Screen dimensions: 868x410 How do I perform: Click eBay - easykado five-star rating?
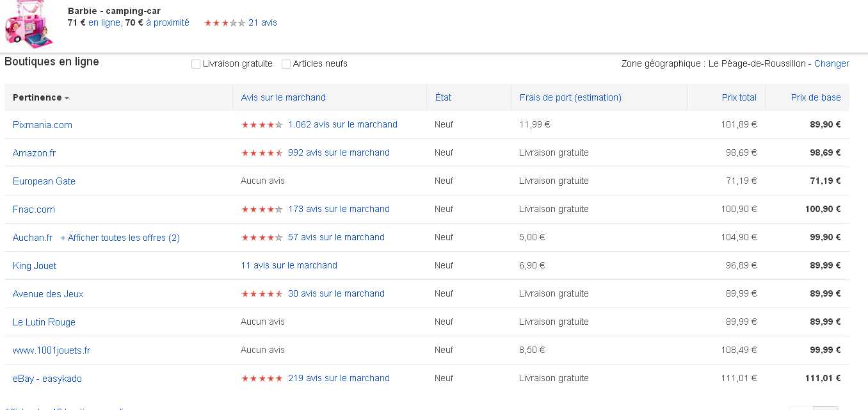coord(262,379)
